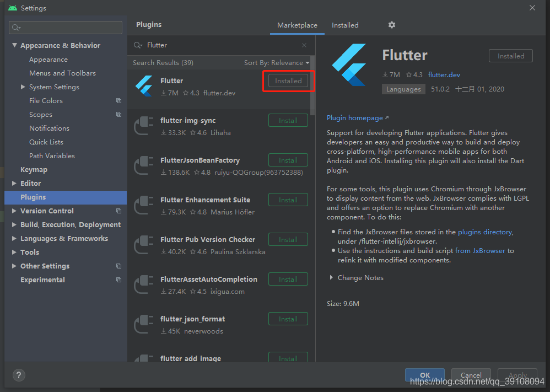Expand the Version Control section
Image resolution: width=550 pixels, height=392 pixels.
(14, 211)
